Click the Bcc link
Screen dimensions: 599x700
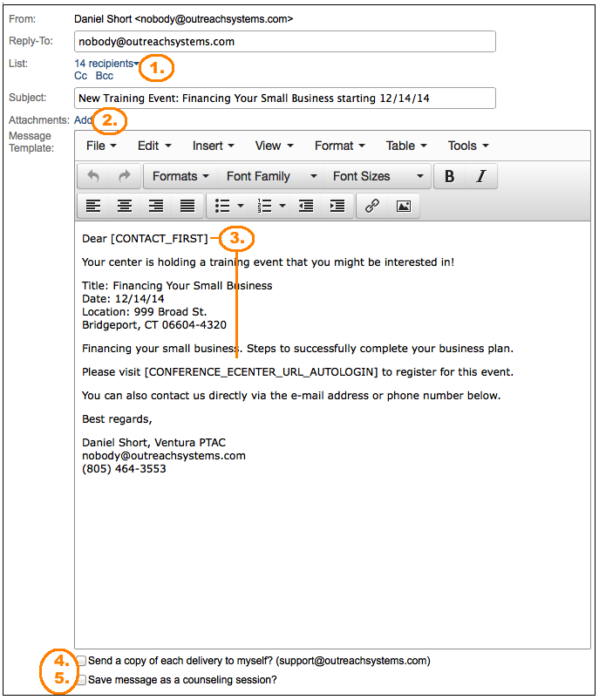pos(105,77)
